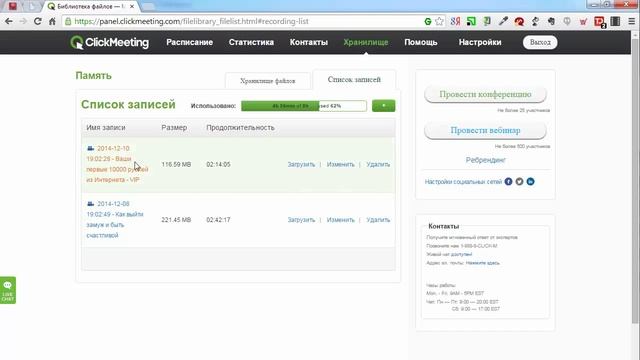Click the eyedropper extension icon
This screenshot has width=640, height=360.
503,21
